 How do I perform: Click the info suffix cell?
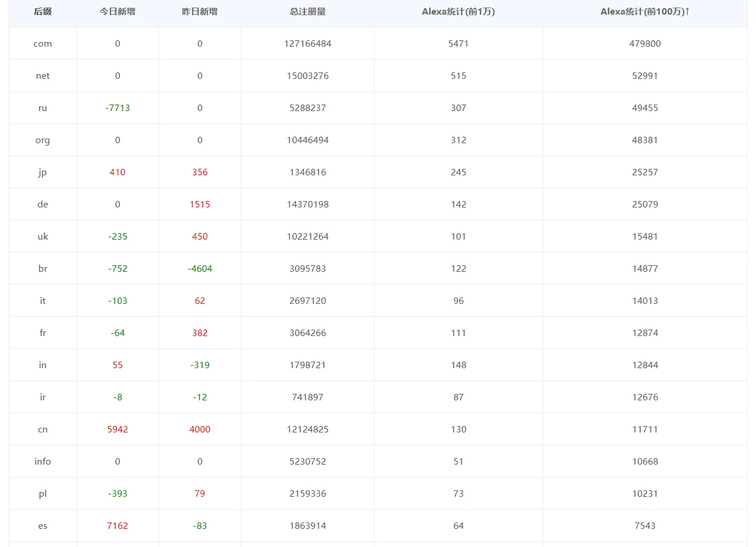43,462
